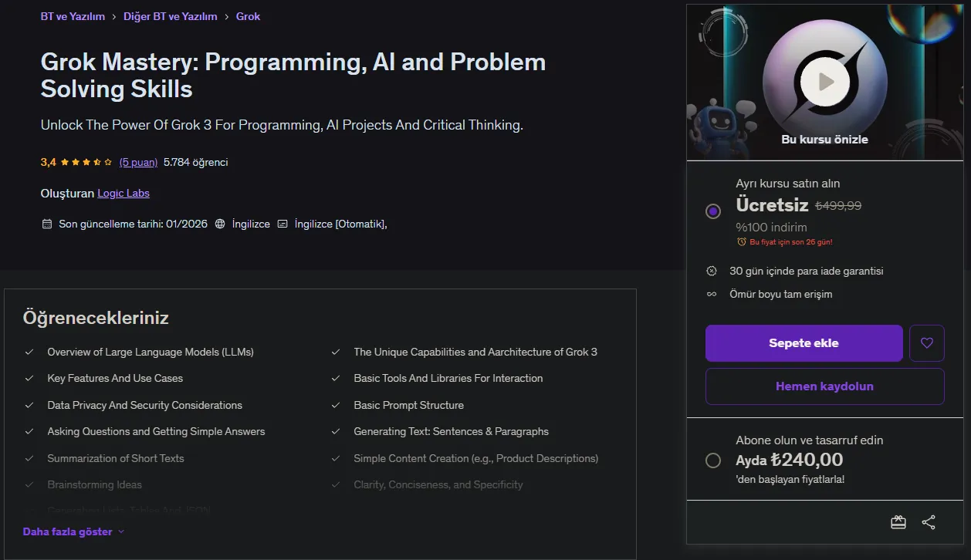Click the last-updated badge icon
This screenshot has height=560, width=971.
pos(46,224)
